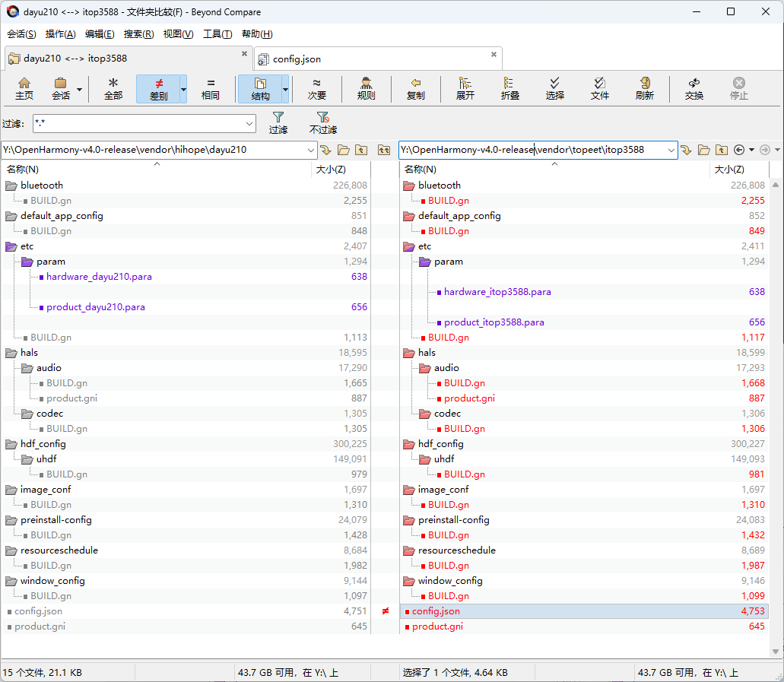784x682 pixels.
Task: Click the 文件 select files icon
Action: (x=599, y=88)
